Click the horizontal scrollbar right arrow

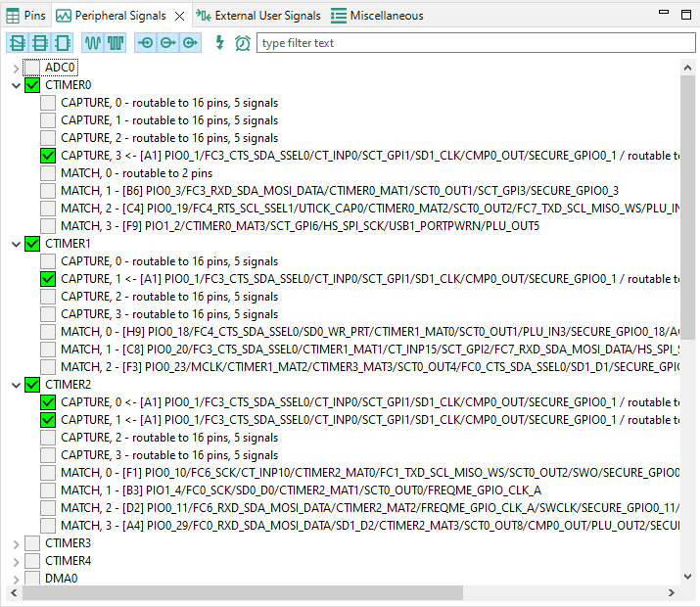672,593
